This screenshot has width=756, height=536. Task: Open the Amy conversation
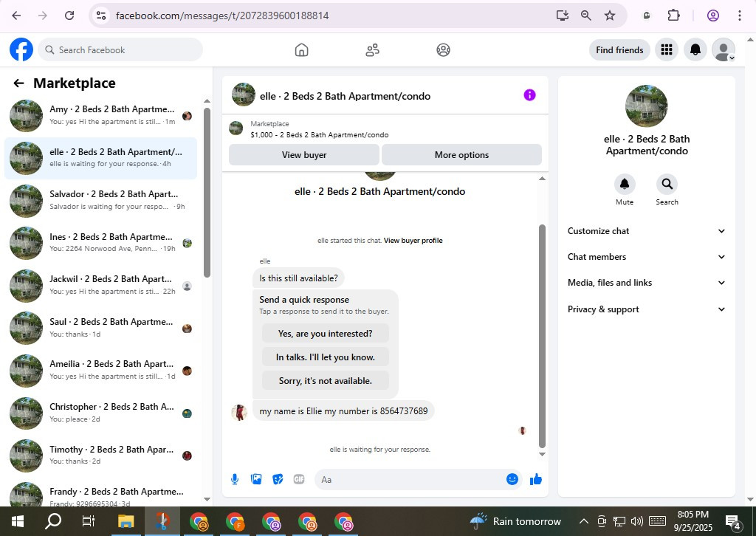[x=100, y=116]
